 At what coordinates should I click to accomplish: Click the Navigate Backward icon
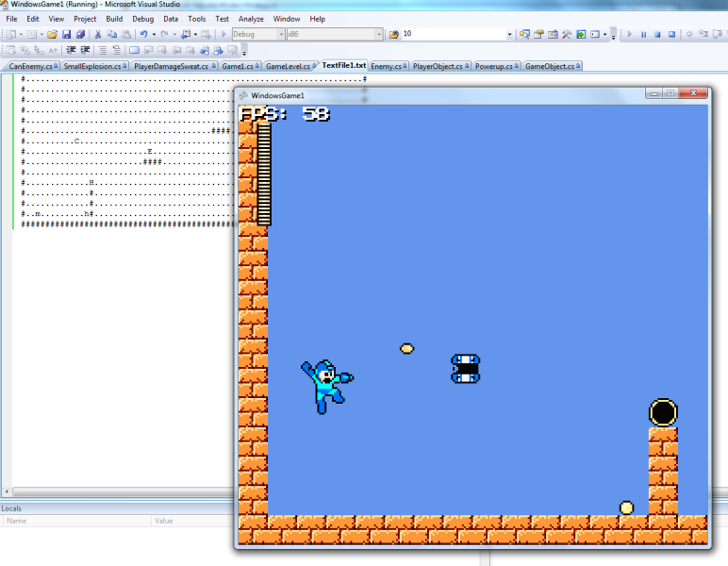[x=186, y=34]
